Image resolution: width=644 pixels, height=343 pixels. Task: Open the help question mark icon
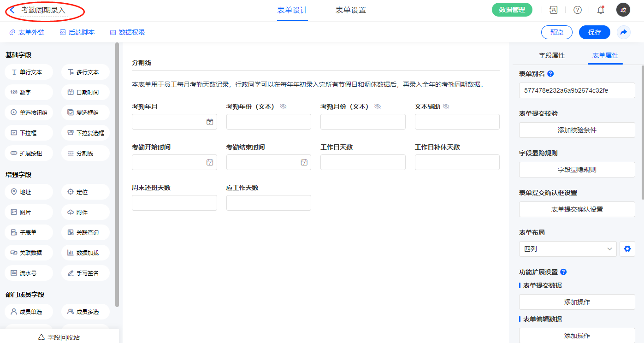[577, 10]
